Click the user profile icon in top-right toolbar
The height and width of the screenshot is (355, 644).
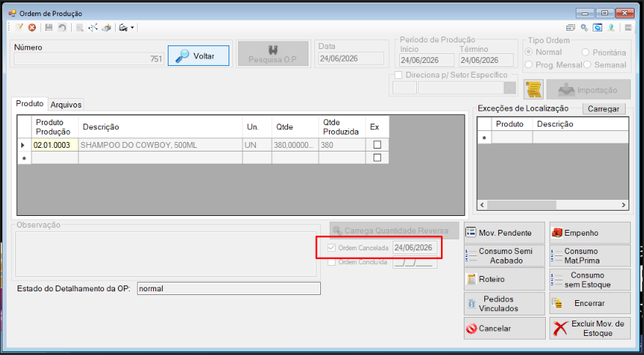[x=612, y=28]
